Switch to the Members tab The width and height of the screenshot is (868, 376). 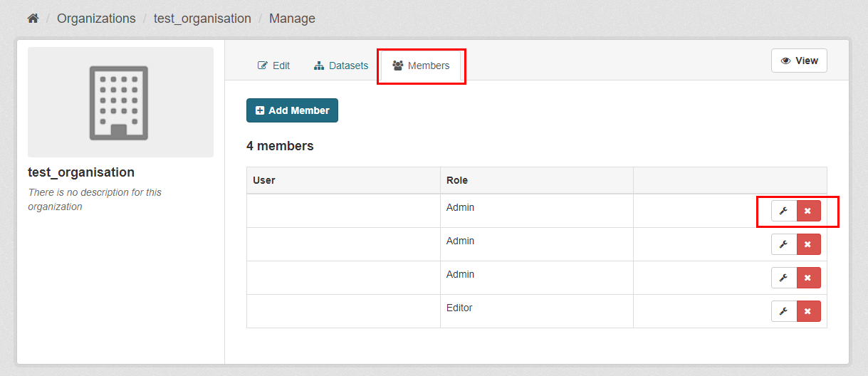tap(421, 66)
